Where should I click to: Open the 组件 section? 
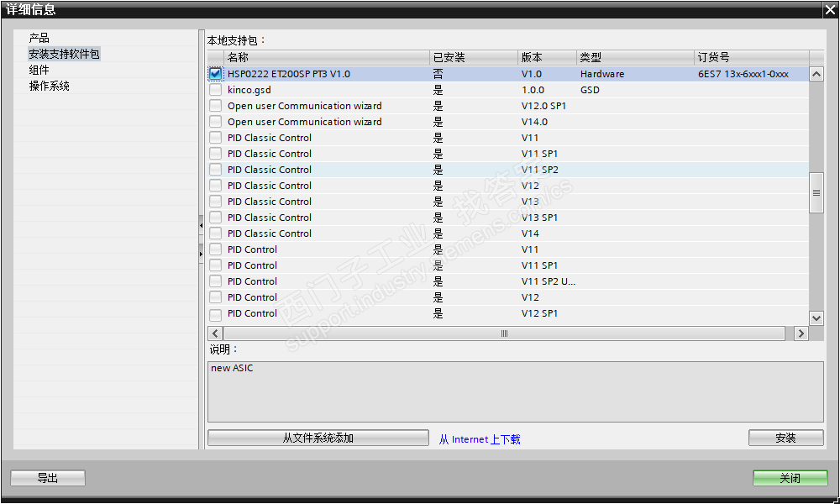(x=39, y=71)
